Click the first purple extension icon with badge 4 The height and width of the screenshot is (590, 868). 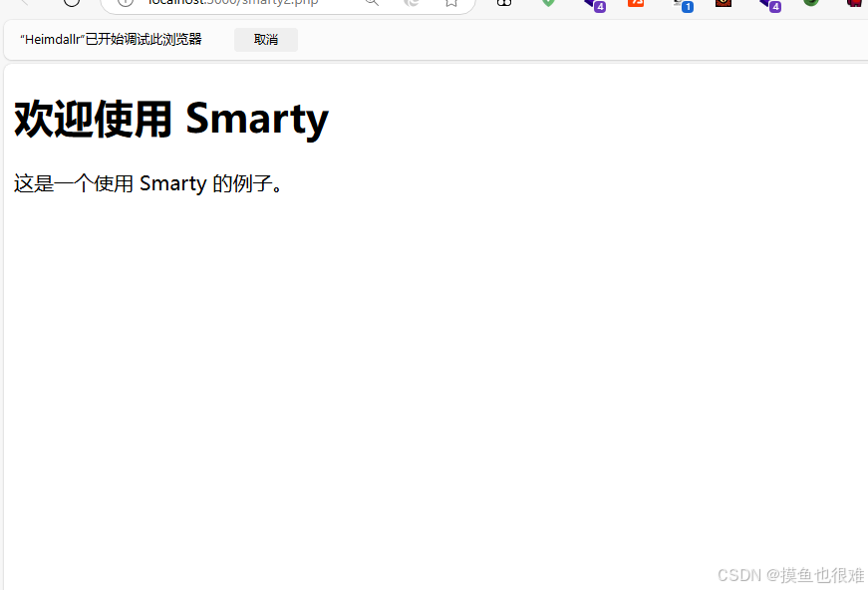(592, 5)
